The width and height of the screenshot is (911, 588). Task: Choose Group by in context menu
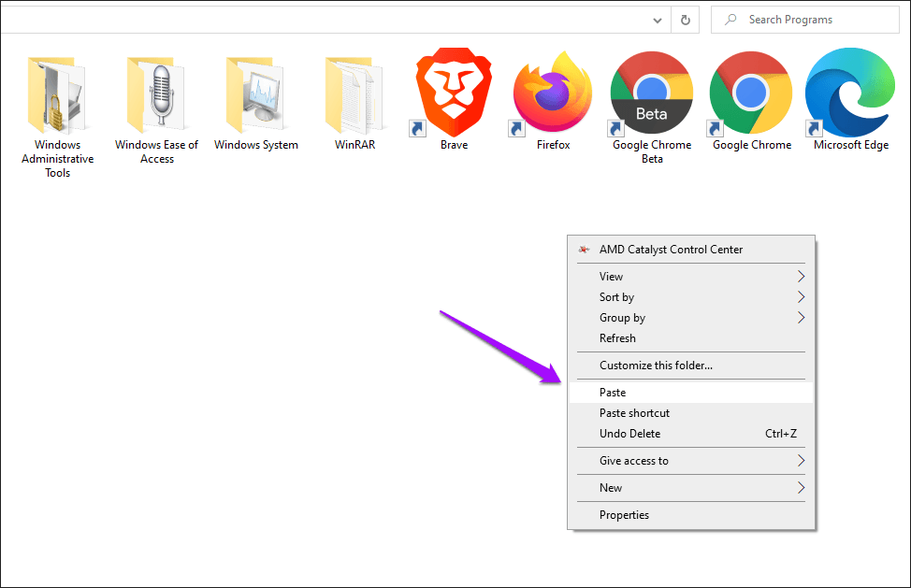click(691, 318)
